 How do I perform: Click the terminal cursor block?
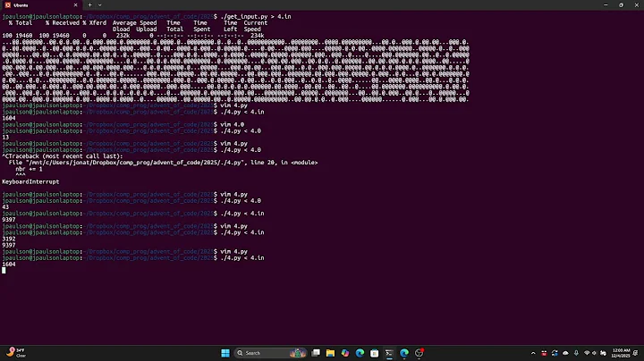coord(4,271)
